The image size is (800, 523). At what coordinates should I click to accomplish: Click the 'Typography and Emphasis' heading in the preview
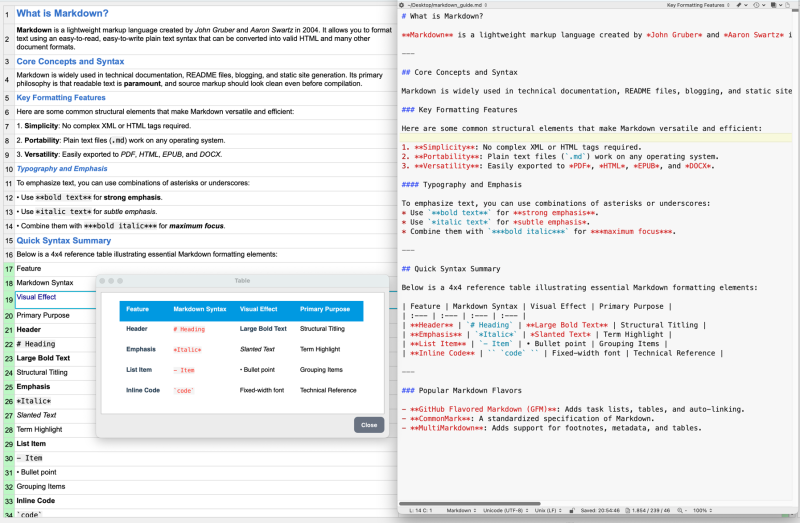62,168
